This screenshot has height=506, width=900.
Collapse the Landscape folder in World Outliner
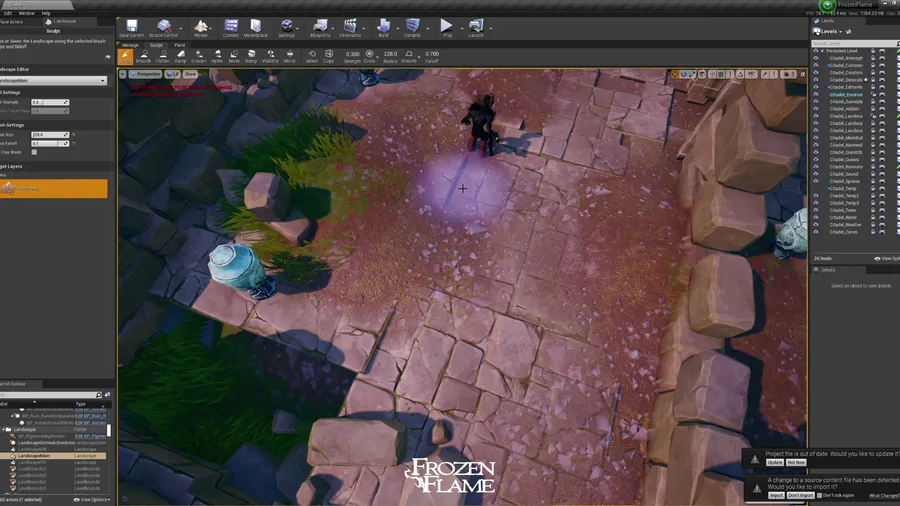pyautogui.click(x=4, y=429)
